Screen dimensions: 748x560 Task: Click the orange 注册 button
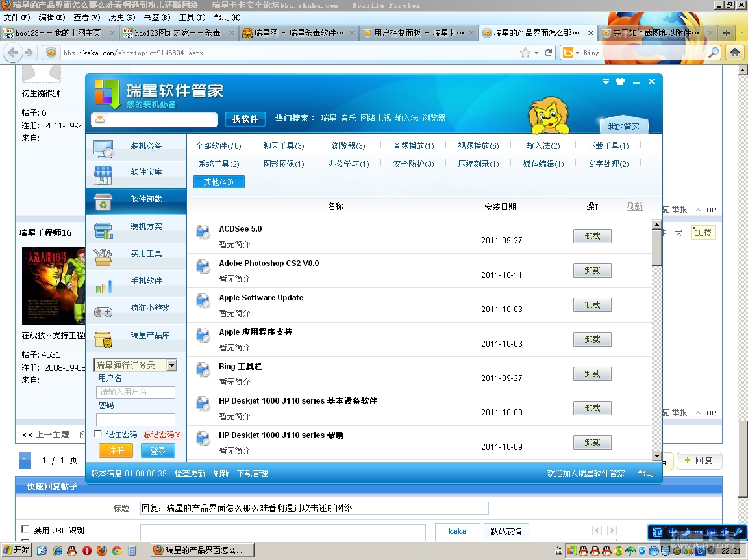116,451
